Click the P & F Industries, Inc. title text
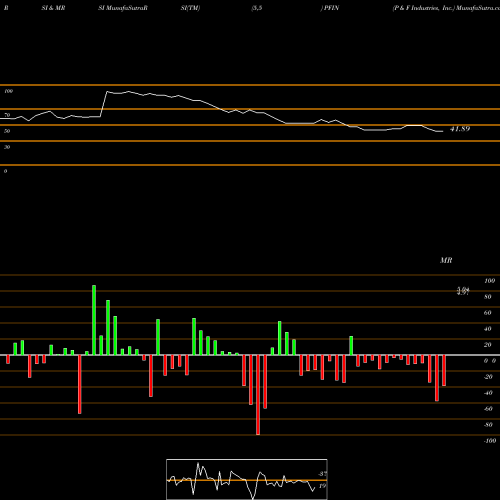 424,8
